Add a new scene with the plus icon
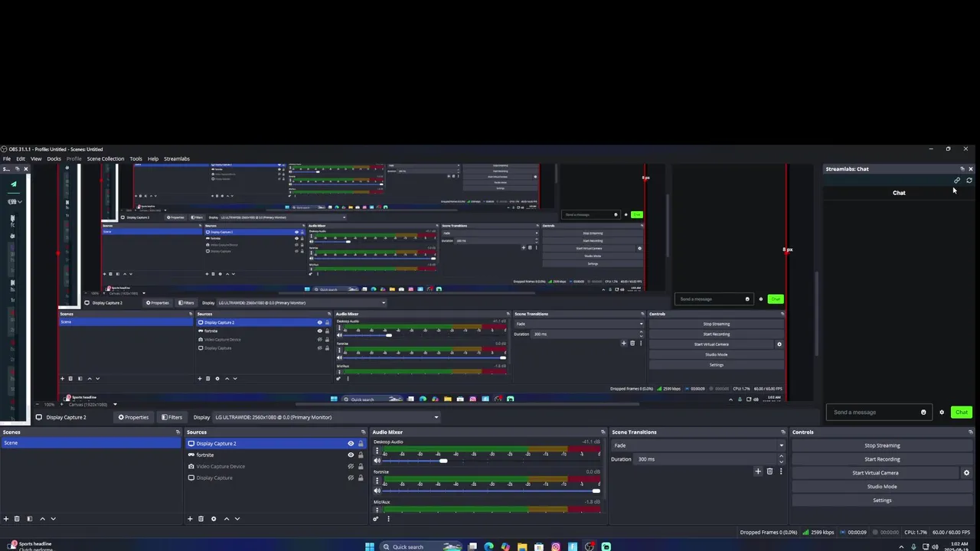This screenshot has height=551, width=980. click(5, 519)
